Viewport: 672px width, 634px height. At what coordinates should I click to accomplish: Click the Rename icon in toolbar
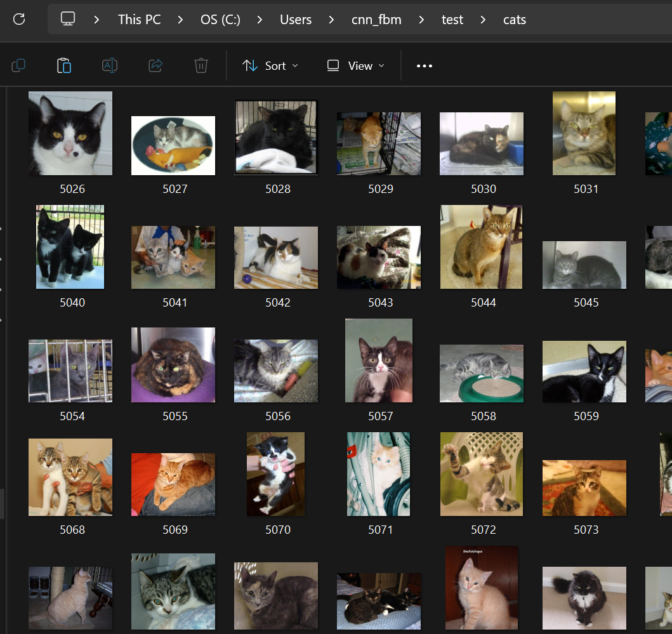pyautogui.click(x=110, y=65)
